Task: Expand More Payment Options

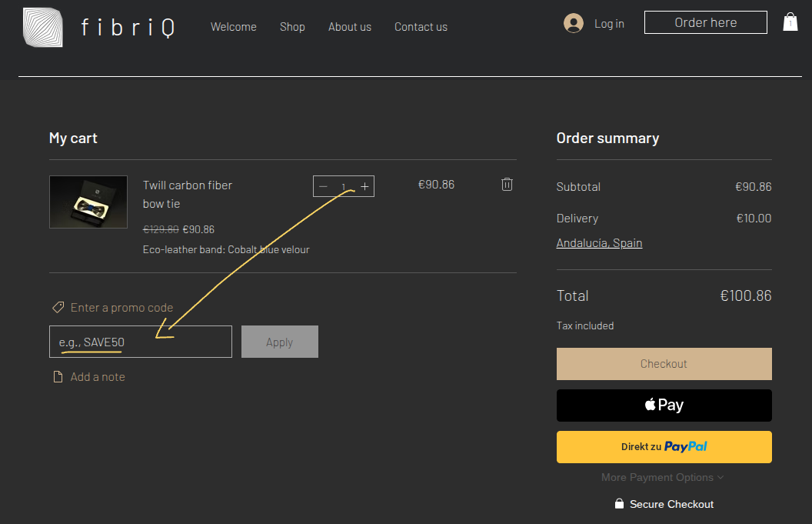Action: 663,478
